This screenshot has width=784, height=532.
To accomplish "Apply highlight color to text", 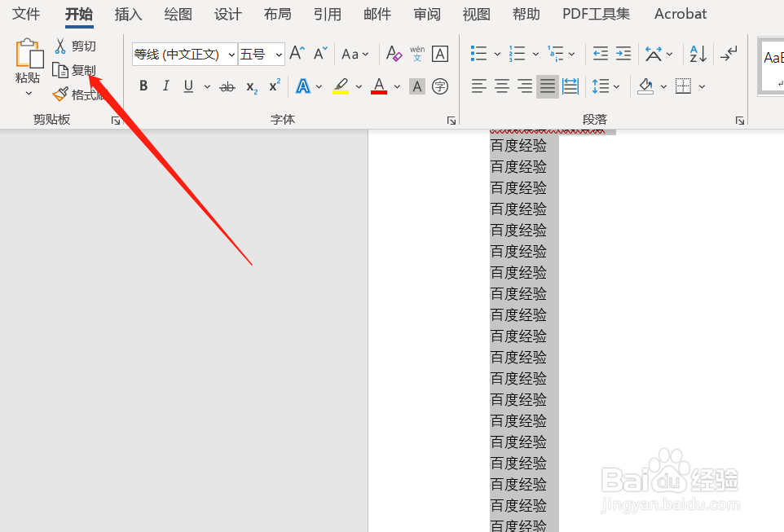I will pyautogui.click(x=341, y=86).
